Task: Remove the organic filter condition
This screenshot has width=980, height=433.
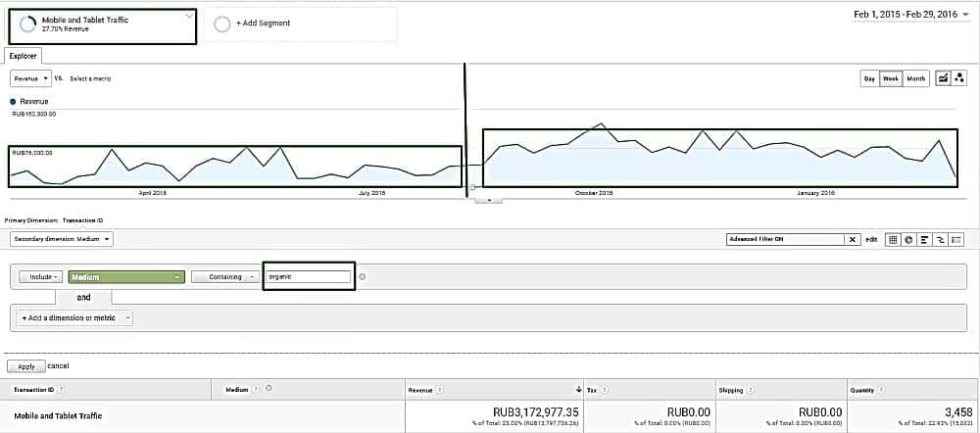Action: click(362, 277)
